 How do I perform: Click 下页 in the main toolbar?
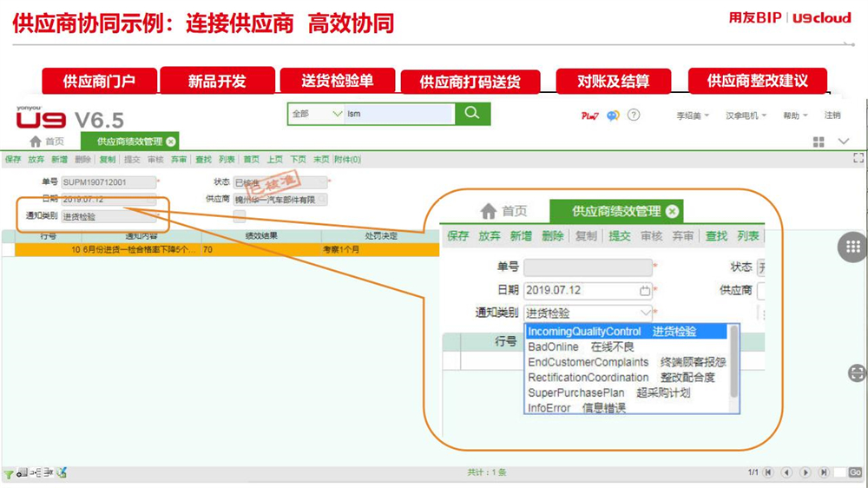pos(298,160)
